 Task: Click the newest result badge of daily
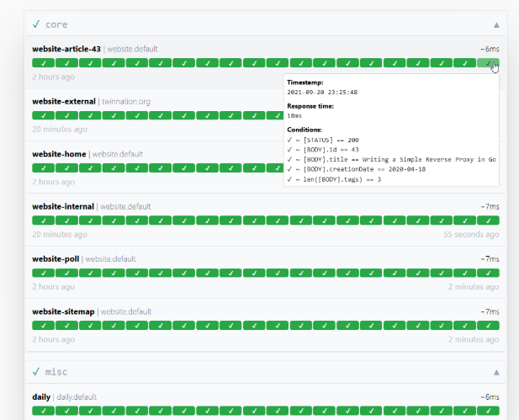click(x=488, y=411)
